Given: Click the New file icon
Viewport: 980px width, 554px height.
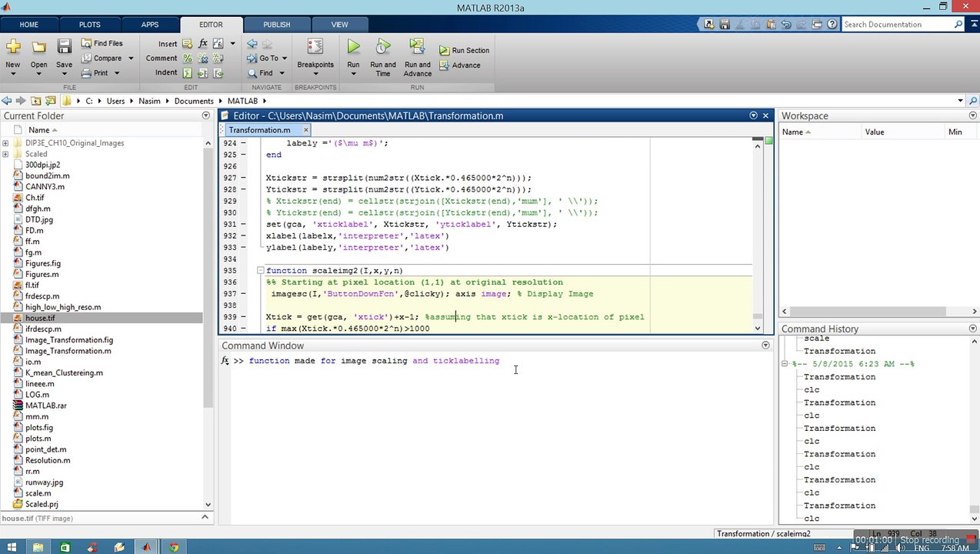Looking at the screenshot, I should tap(12, 48).
